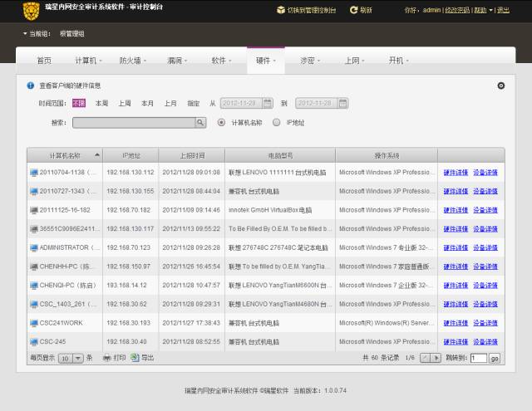Click the search text input field

click(x=134, y=122)
